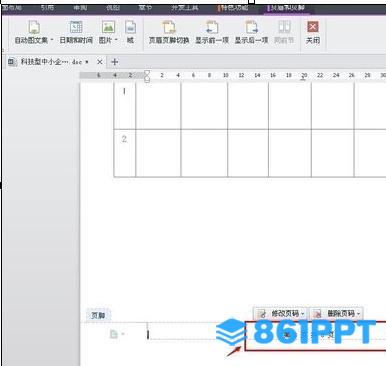Close the 科技型中小企 document tab
This screenshot has width=386, height=366.
[99, 62]
